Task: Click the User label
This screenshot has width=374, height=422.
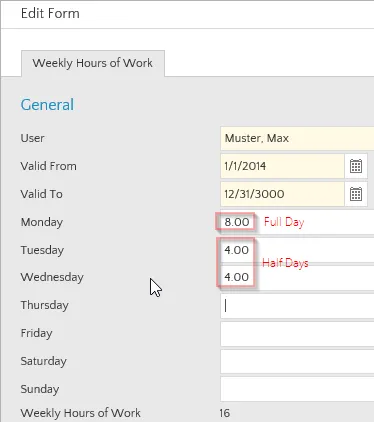Action: pyautogui.click(x=32, y=138)
